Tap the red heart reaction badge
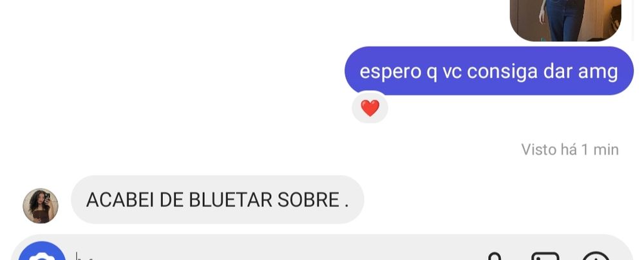Viewport: 644px width, 260px height. (x=370, y=108)
